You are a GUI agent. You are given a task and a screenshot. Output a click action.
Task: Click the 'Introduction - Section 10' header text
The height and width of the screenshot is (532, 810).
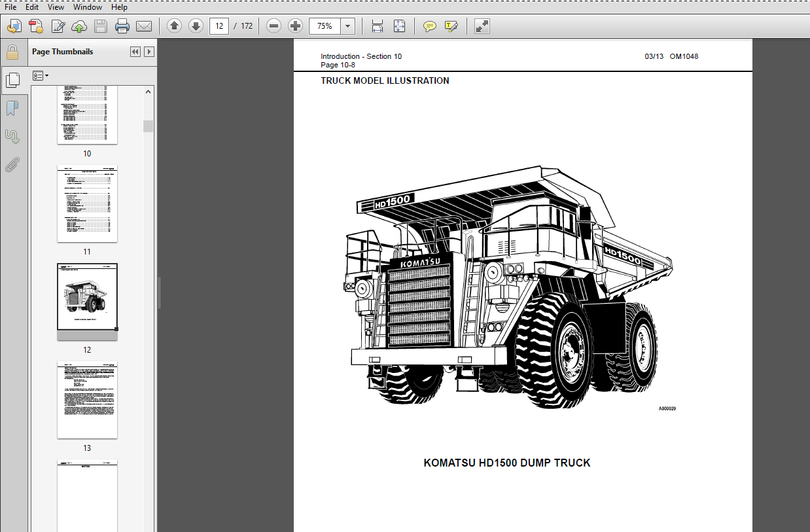pos(361,56)
